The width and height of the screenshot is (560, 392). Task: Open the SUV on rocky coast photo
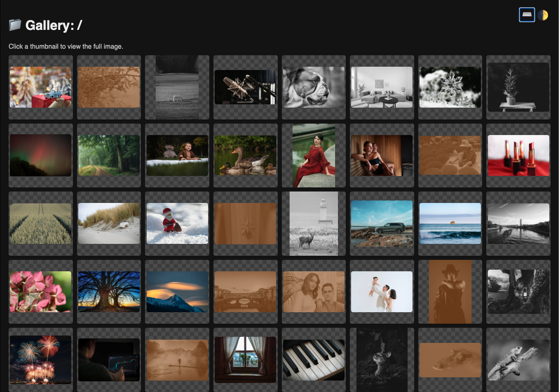pos(381,223)
